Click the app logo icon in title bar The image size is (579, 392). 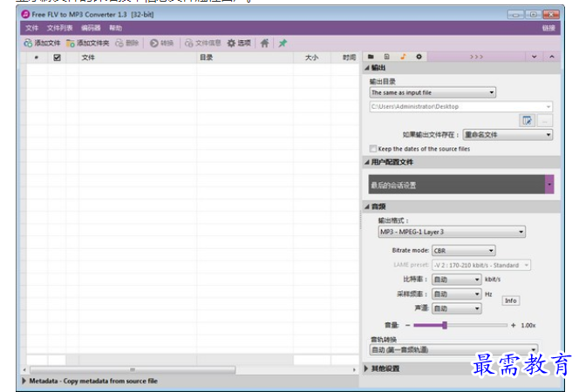click(25, 15)
